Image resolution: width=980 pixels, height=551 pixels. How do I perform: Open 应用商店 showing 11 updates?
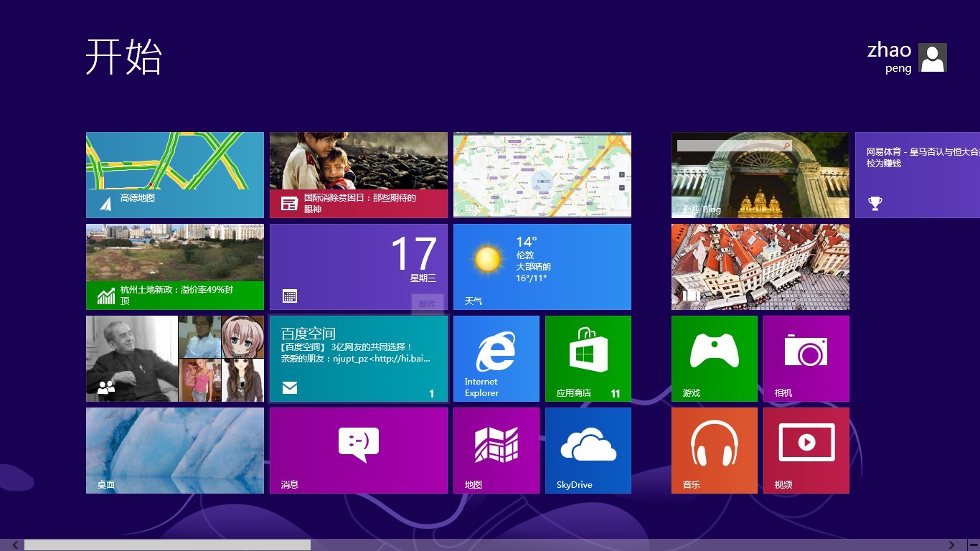[588, 358]
